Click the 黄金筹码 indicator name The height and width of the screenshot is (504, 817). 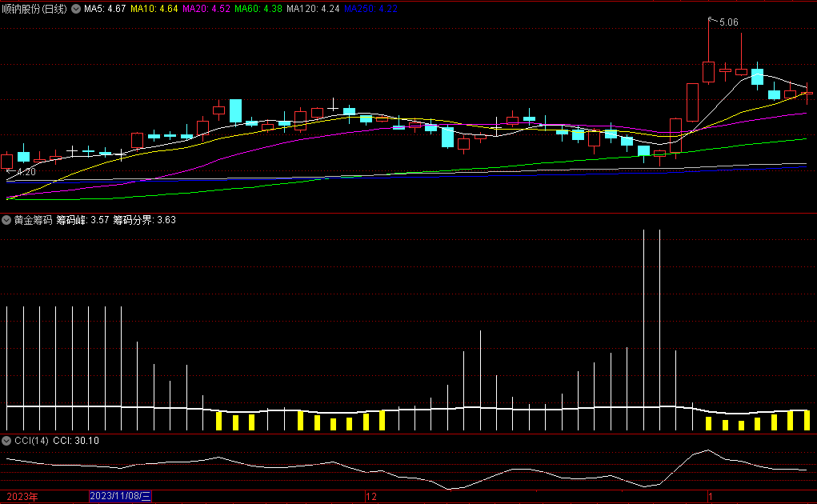point(34,220)
